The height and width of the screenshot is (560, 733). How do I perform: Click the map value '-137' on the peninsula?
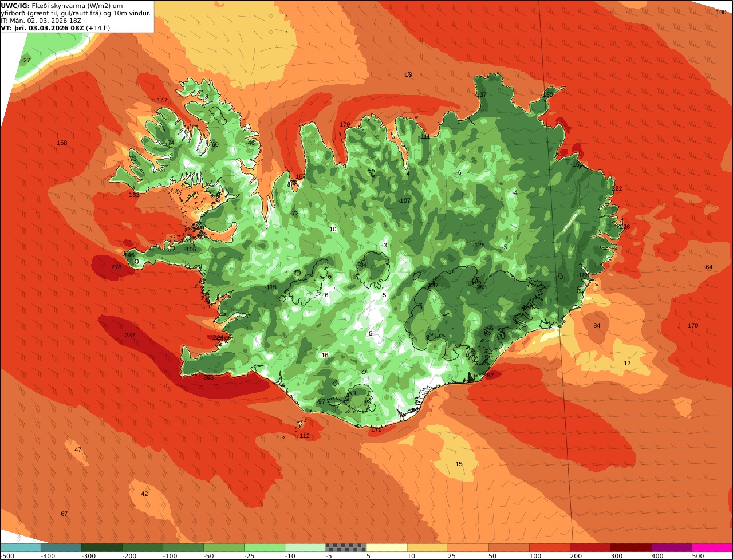pyautogui.click(x=480, y=94)
